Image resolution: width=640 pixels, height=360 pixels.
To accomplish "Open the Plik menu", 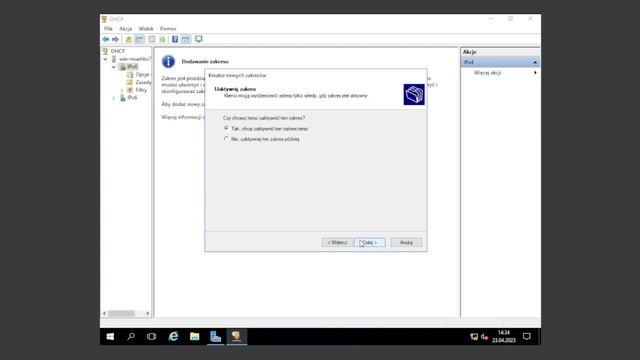I will click(x=108, y=29).
